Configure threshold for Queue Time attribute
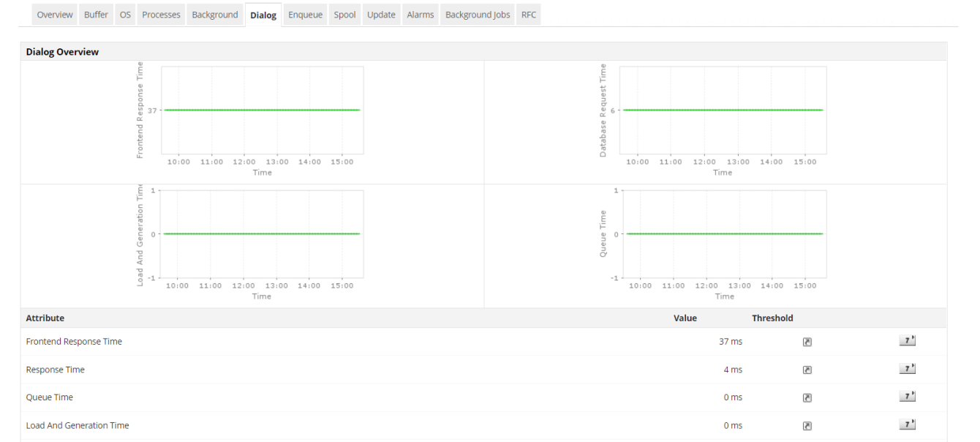 click(x=806, y=397)
